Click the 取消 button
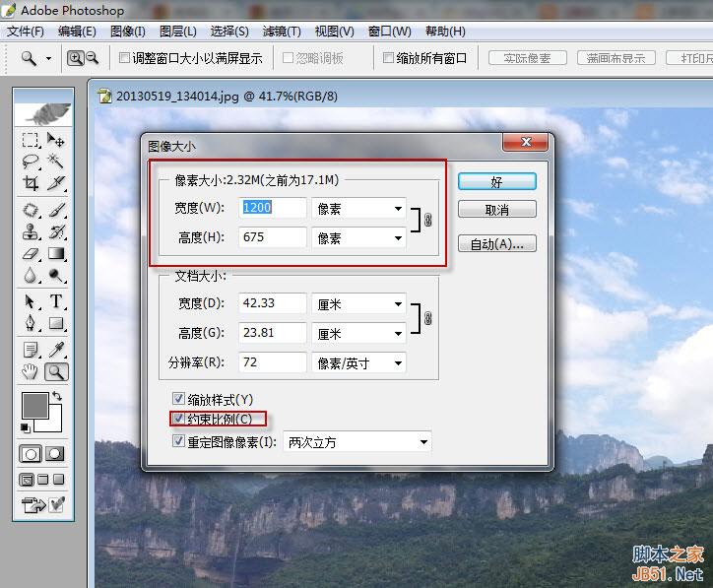 tap(497, 209)
